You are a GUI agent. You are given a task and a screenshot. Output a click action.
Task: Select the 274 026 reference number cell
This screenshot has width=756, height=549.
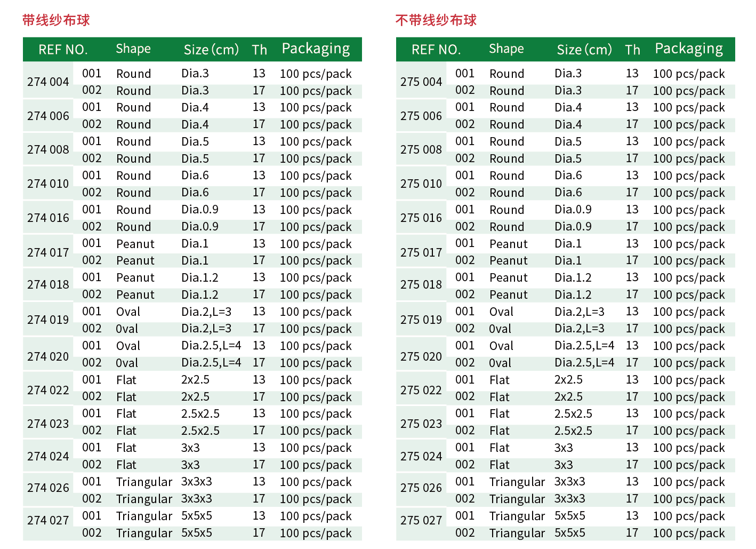click(x=48, y=488)
